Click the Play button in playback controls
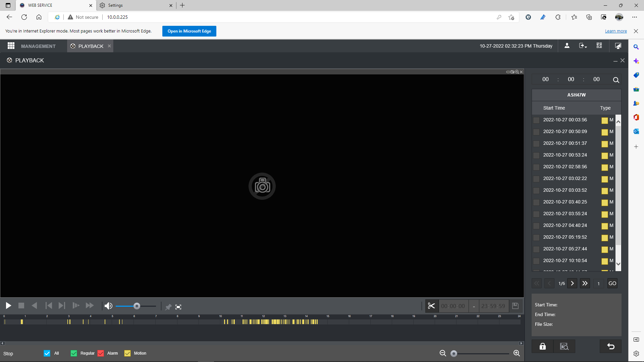 click(x=9, y=306)
